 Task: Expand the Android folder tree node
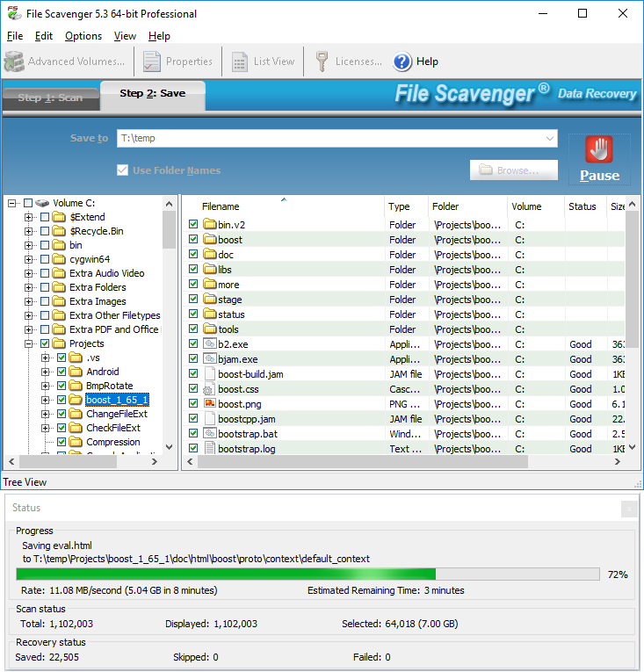[46, 372]
